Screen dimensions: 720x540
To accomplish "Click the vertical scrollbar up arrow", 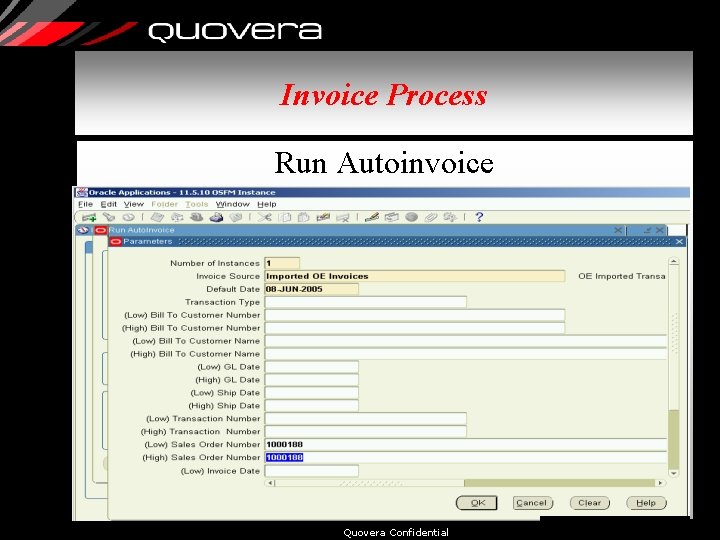I will point(674,261).
